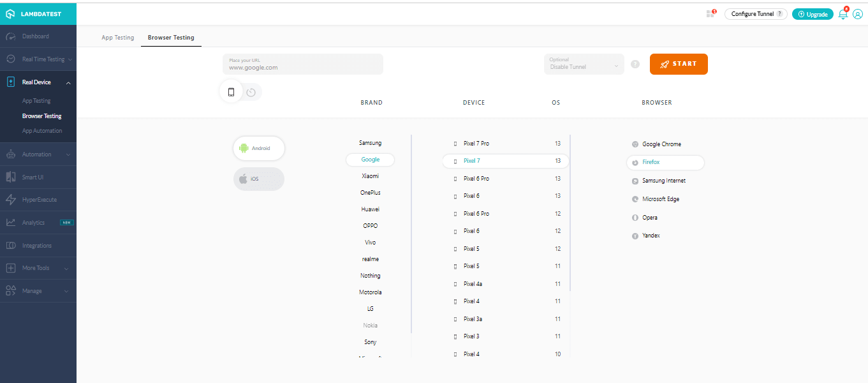
Task: Click the Real Device phone icon
Action: point(10,82)
